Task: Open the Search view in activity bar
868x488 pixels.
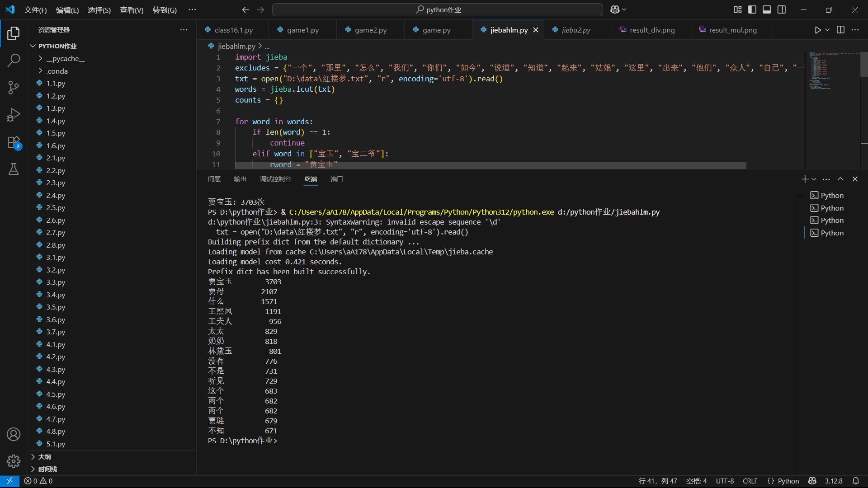Action: click(14, 60)
